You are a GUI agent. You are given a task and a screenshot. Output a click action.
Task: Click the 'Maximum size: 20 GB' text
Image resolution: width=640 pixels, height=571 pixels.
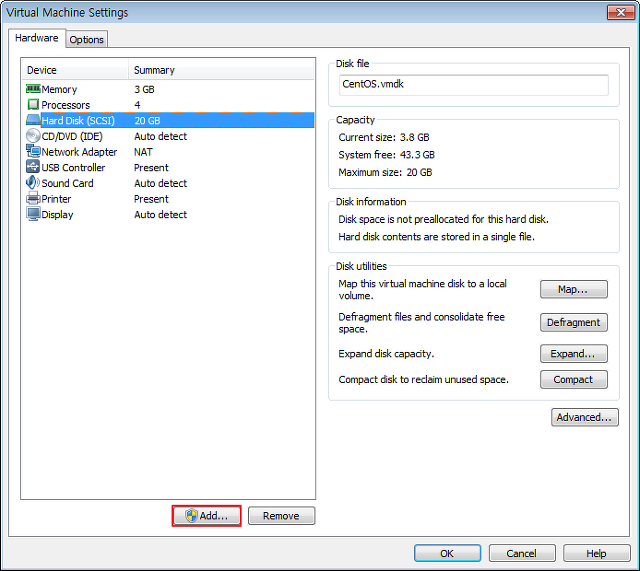coord(385,173)
